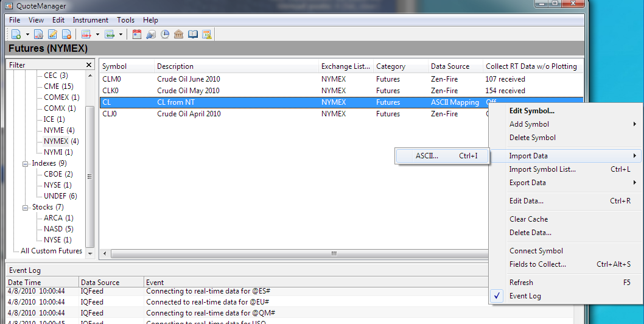The height and width of the screenshot is (324, 644).
Task: Open the Instrument menu
Action: pos(90,19)
